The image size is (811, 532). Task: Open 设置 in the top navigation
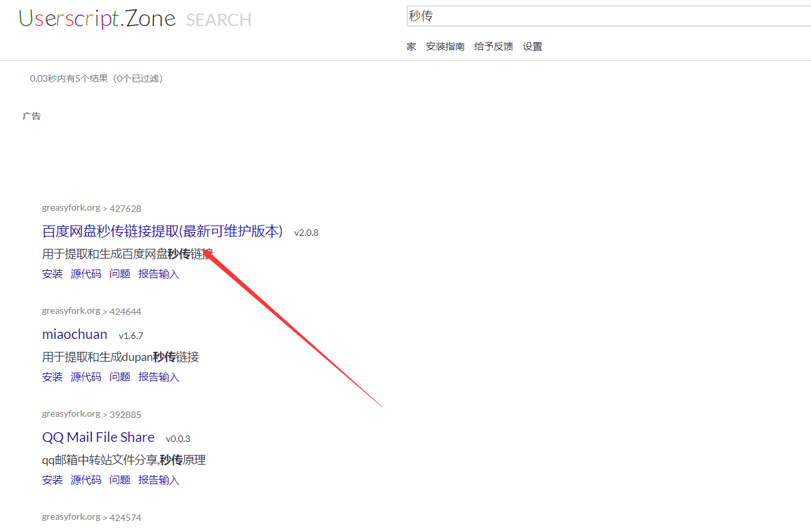[532, 47]
